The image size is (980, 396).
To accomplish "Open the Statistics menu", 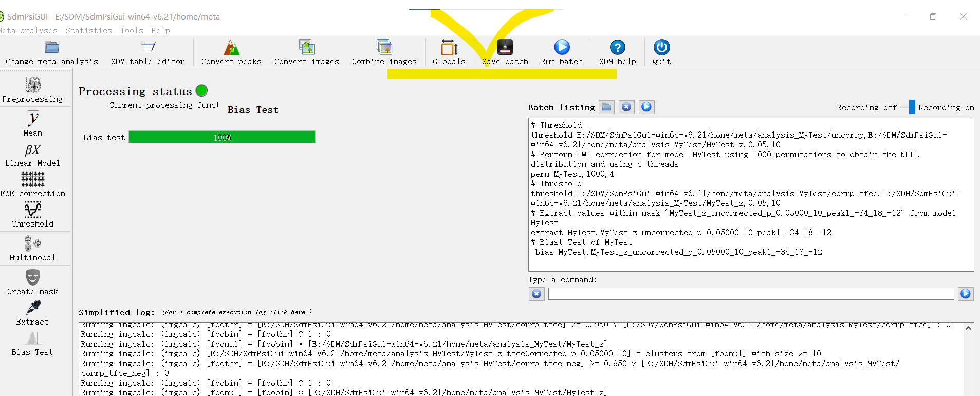I will pos(88,31).
